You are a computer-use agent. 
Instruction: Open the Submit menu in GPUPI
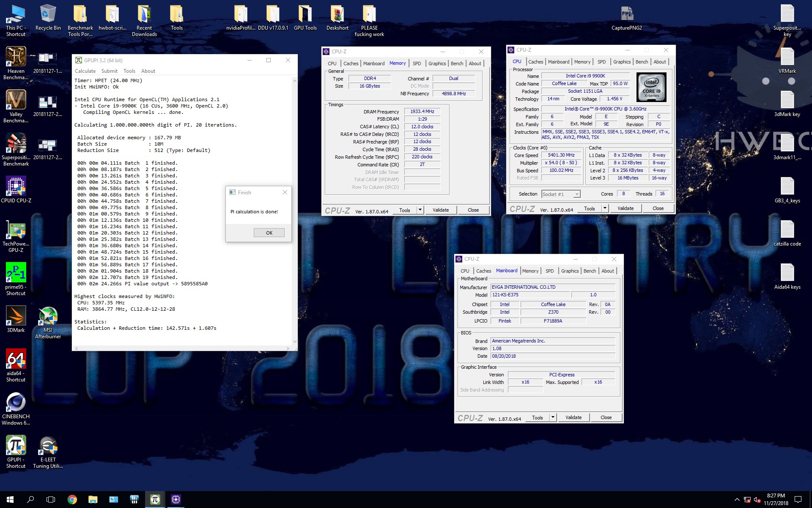[110, 71]
